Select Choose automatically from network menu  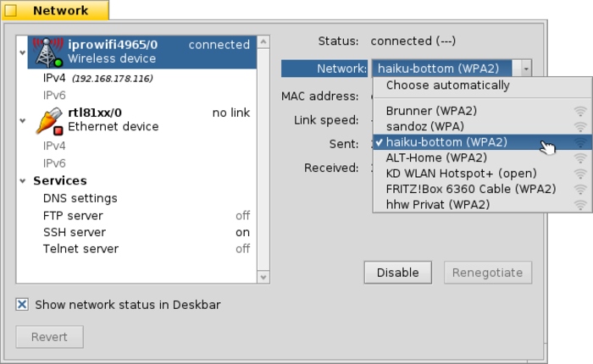pos(447,85)
